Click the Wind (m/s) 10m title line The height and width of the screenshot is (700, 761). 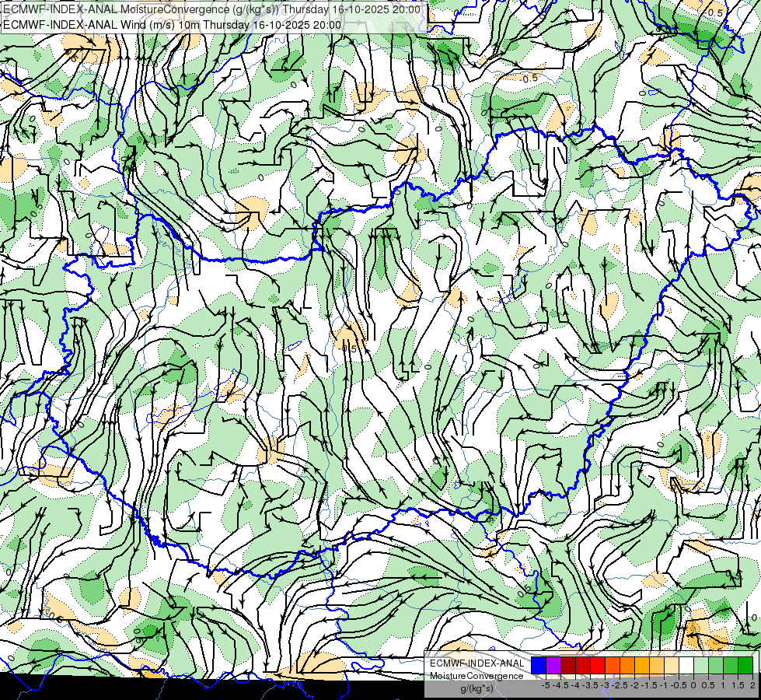172,24
